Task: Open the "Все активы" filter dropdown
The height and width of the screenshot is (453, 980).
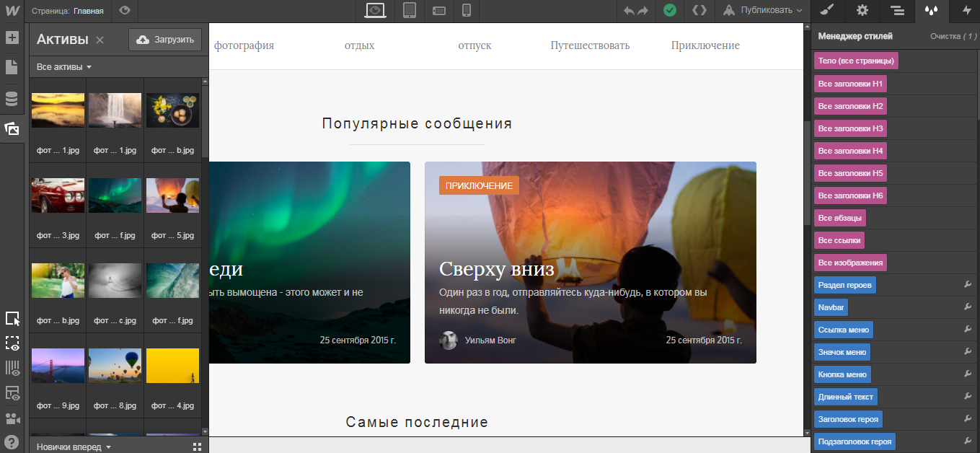Action: point(58,66)
